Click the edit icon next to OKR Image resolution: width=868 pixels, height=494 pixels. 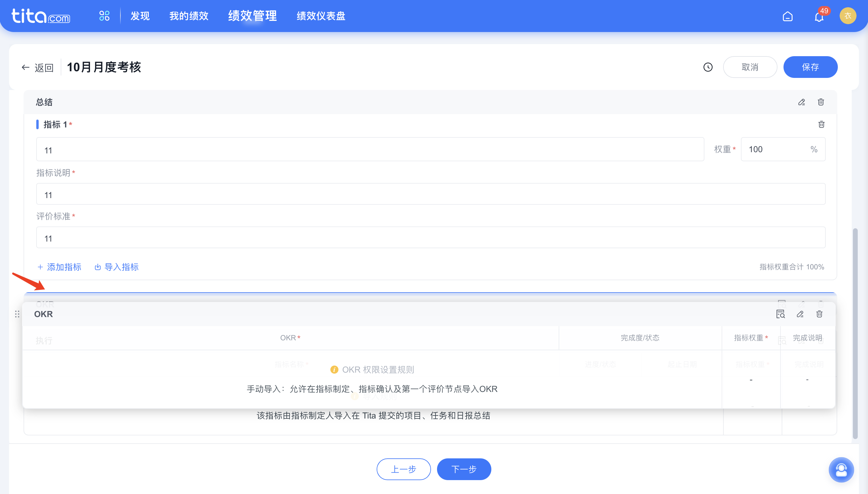pyautogui.click(x=801, y=314)
